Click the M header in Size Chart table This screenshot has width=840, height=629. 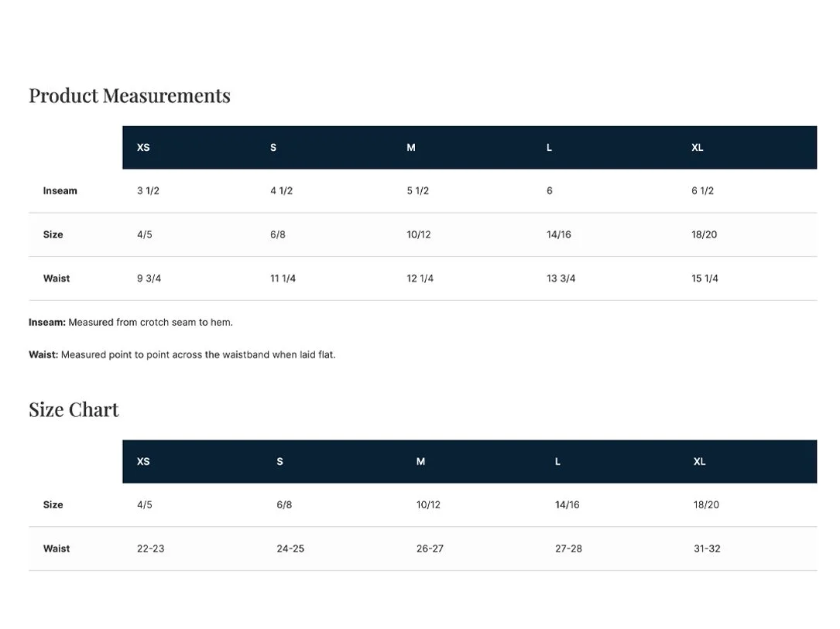tap(420, 461)
